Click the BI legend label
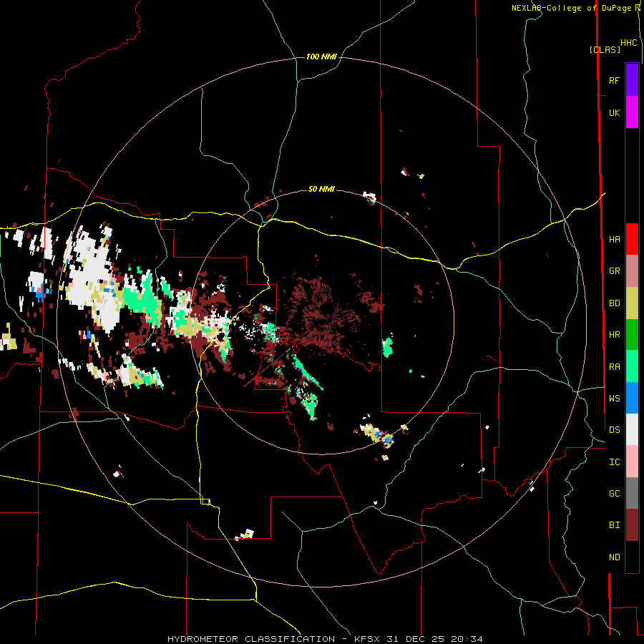The image size is (644, 644). [x=614, y=525]
